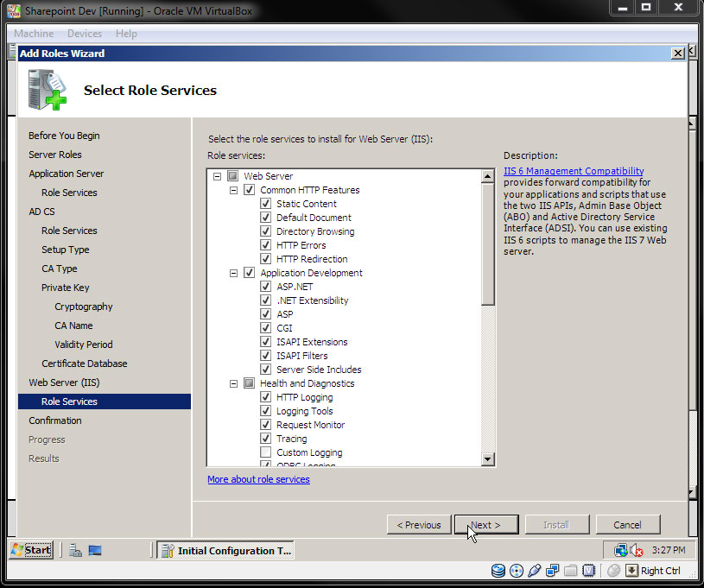Uncheck the Application Development group checkbox

(249, 273)
